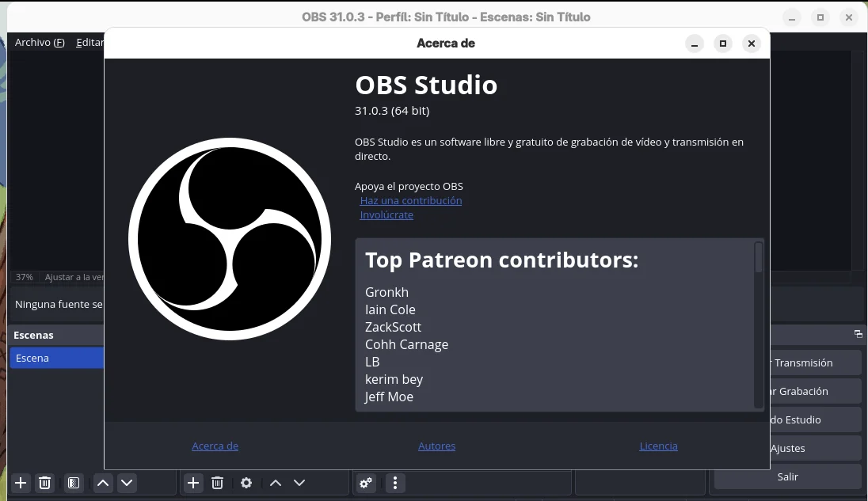Viewport: 868px width, 501px height.
Task: Click 'Cohh Carnage' contributor name
Action: pos(406,344)
